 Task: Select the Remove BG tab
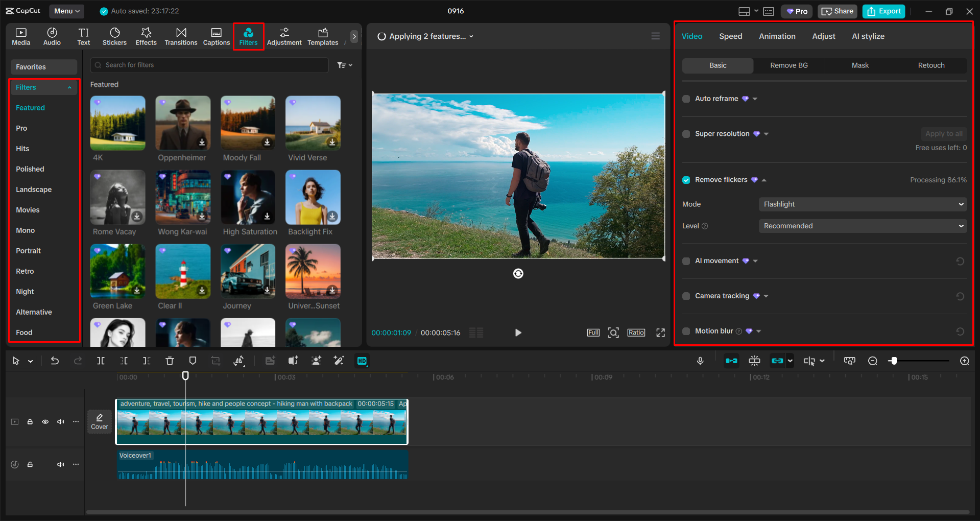tap(788, 65)
